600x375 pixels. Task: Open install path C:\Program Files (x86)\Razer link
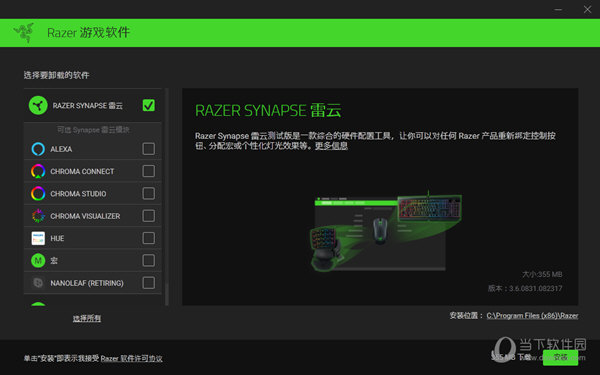pos(532,316)
